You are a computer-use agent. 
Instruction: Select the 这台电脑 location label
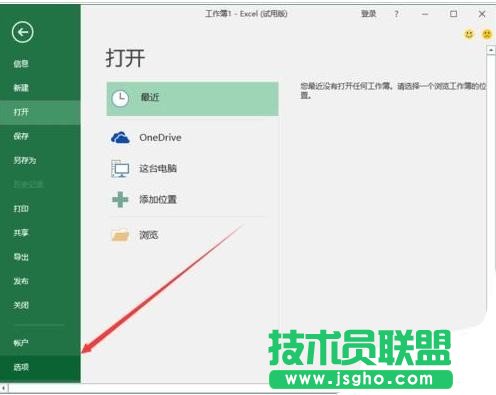tap(158, 168)
